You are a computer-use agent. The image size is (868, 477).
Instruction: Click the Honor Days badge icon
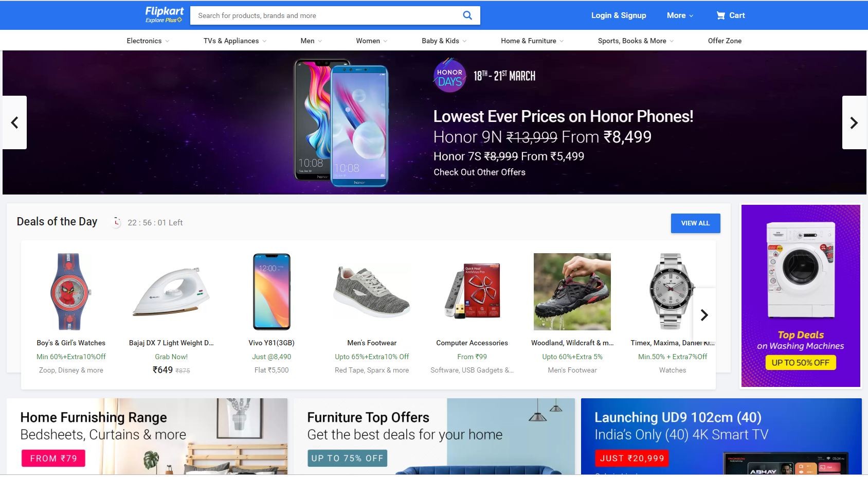[x=449, y=76]
